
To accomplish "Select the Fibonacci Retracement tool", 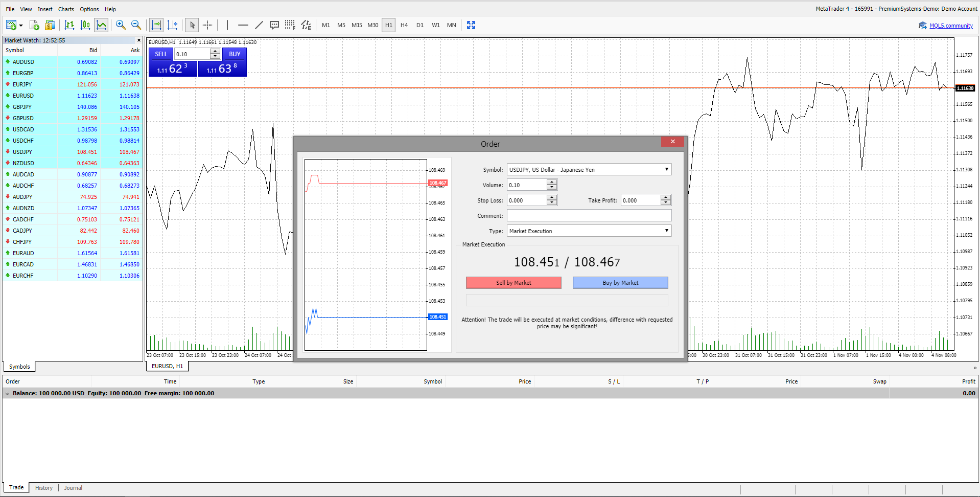I will (290, 25).
